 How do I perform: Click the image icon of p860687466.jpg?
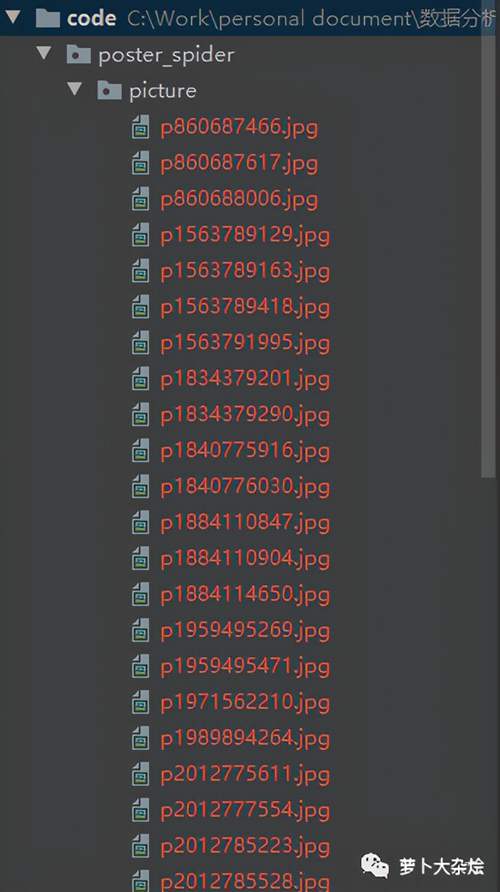coord(141,126)
